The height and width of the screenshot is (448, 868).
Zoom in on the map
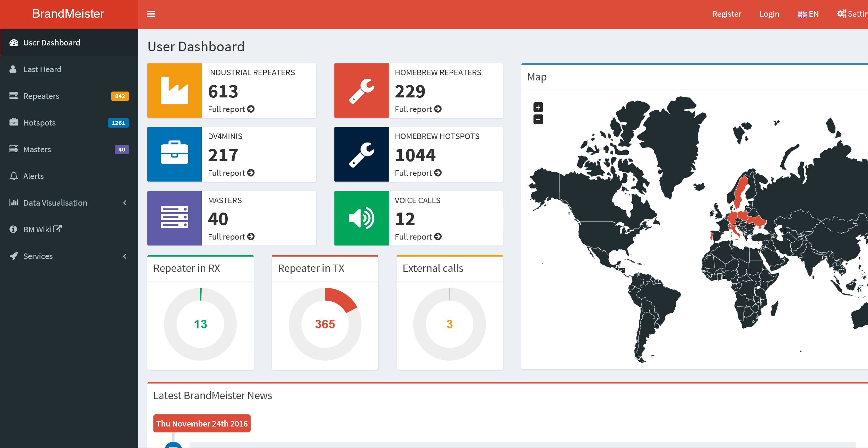tap(538, 107)
